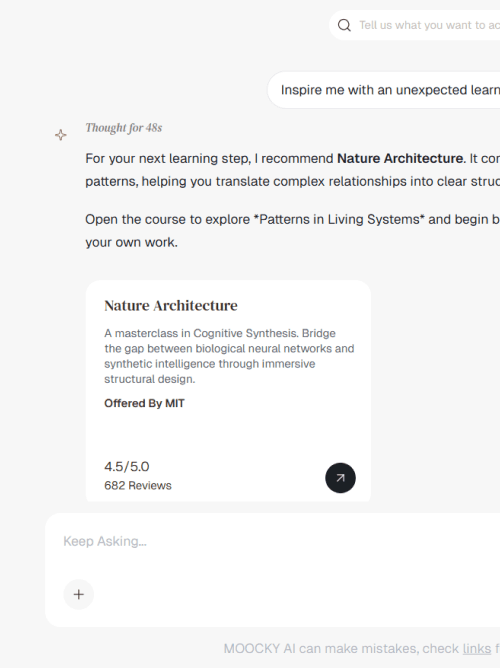Click the 'Offered By MIT' label
The width and height of the screenshot is (500, 668).
pos(144,403)
